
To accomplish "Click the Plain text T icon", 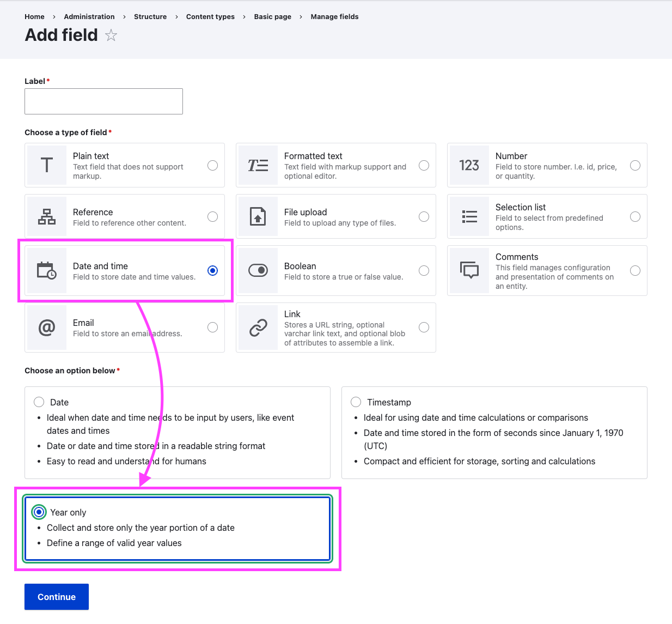I will (47, 165).
